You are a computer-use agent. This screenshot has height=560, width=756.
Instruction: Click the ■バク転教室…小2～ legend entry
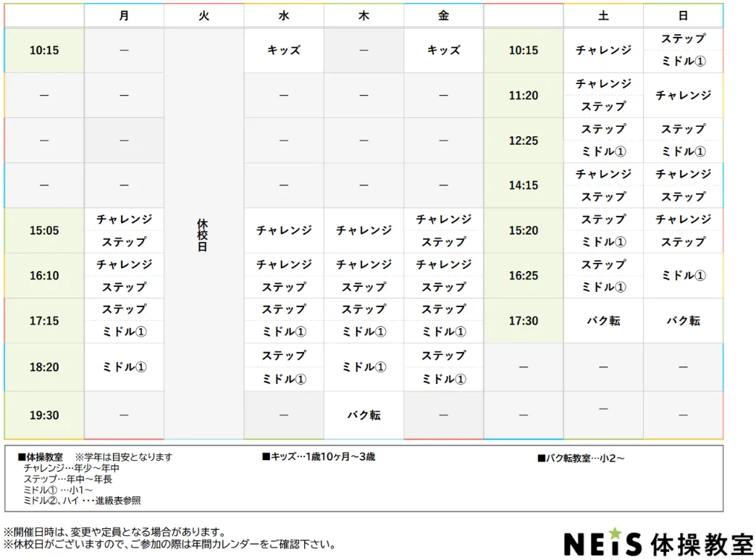[581, 458]
